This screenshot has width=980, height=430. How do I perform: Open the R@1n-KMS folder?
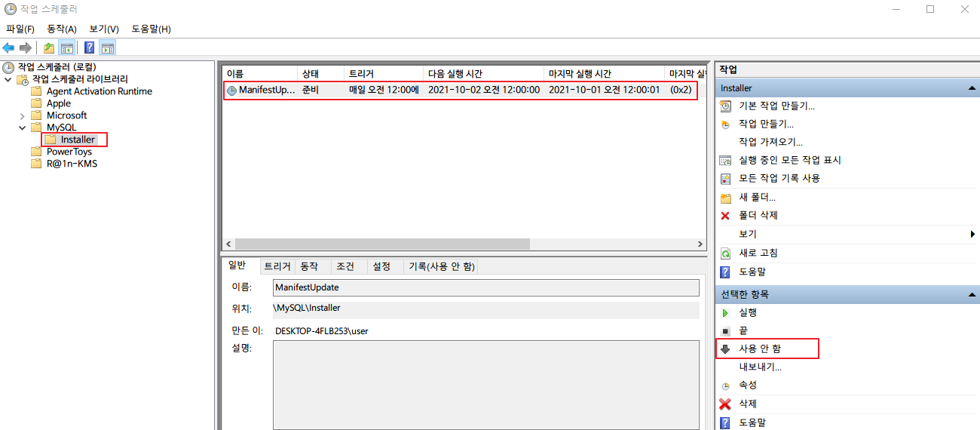coord(72,164)
